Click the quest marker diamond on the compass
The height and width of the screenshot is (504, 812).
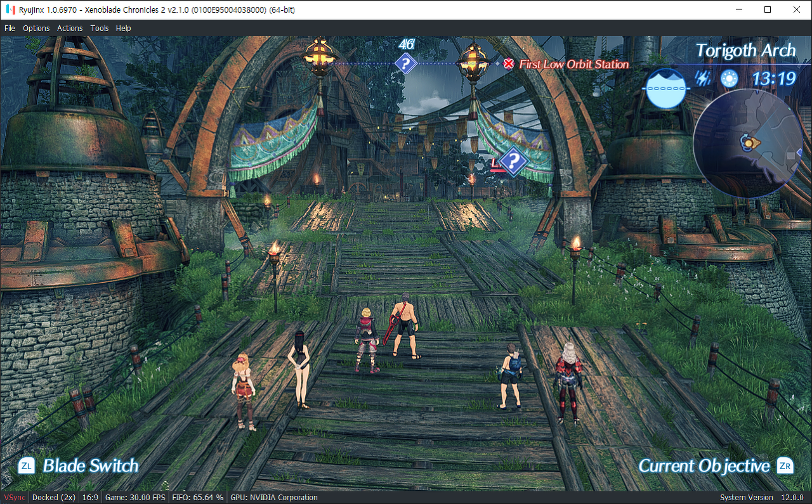point(405,63)
